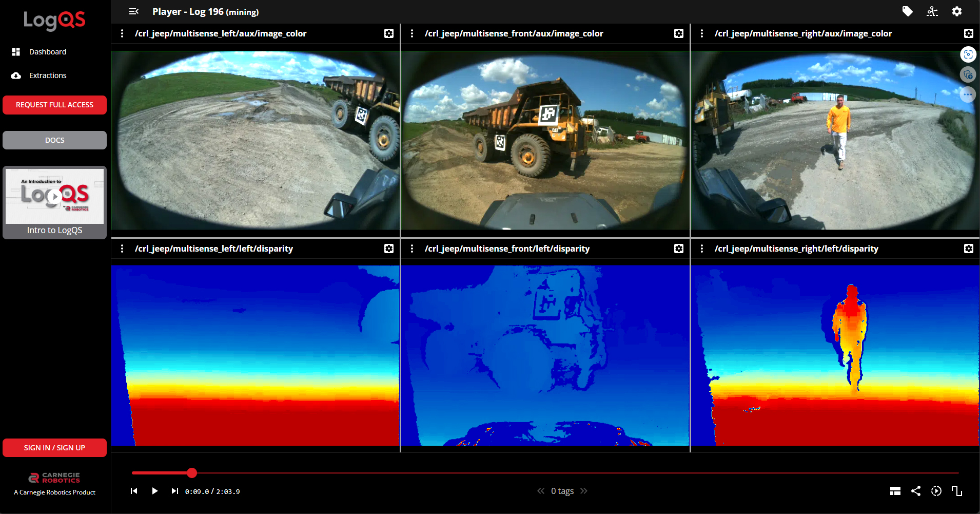Click SIGN IN / SIGN UP

click(x=54, y=447)
